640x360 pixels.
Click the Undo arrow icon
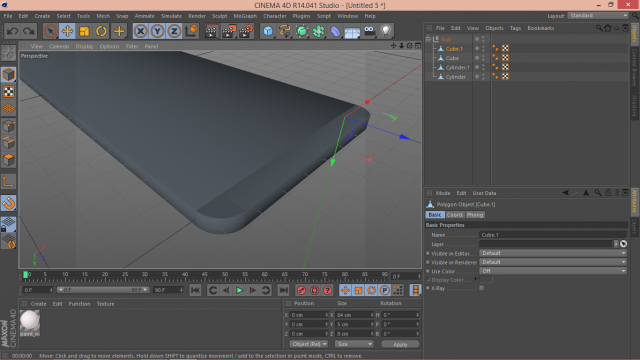(x=12, y=31)
